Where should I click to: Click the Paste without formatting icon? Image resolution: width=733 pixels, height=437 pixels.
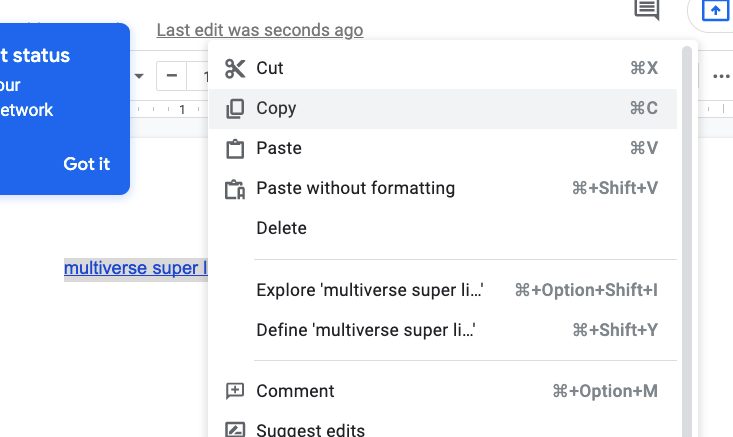tap(235, 189)
